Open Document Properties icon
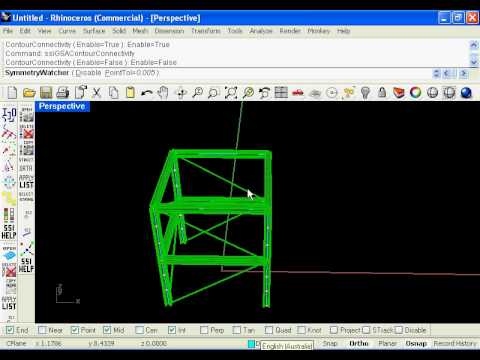The width and height of the screenshot is (480, 360). pos(80,92)
